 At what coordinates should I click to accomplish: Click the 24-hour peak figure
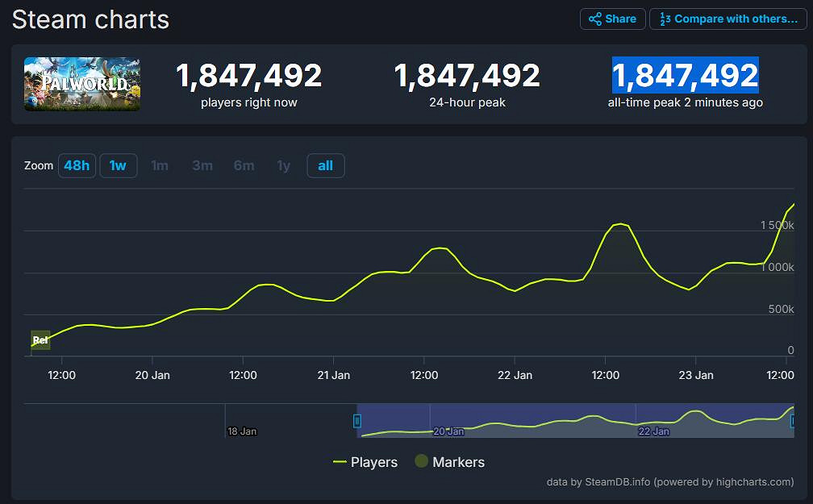(x=466, y=76)
